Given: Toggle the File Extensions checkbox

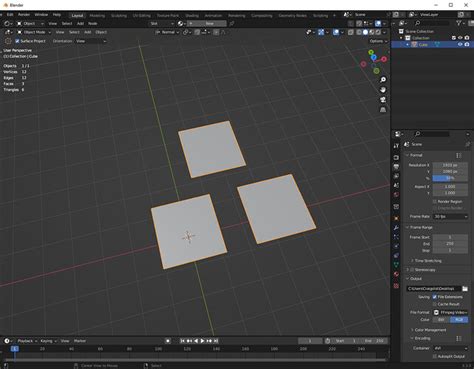Looking at the screenshot, I should coord(435,297).
